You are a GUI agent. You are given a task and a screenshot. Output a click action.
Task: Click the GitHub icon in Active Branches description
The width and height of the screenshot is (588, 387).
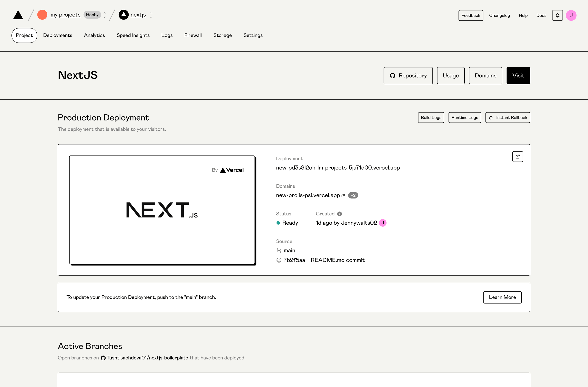point(103,358)
